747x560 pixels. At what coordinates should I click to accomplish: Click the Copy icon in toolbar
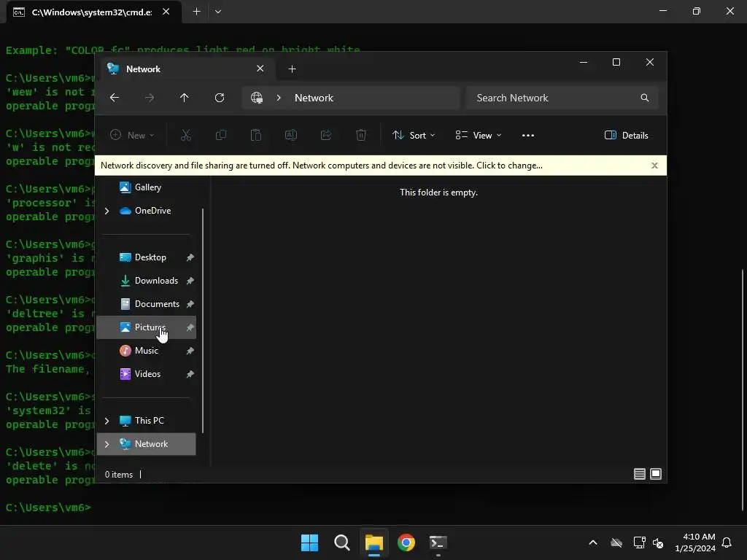coord(221,135)
